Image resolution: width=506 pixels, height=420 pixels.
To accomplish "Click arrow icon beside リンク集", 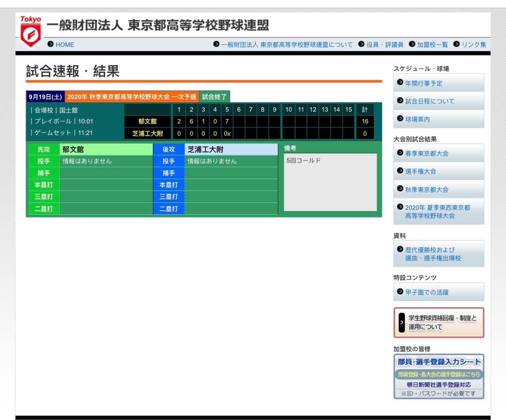I will [x=457, y=44].
